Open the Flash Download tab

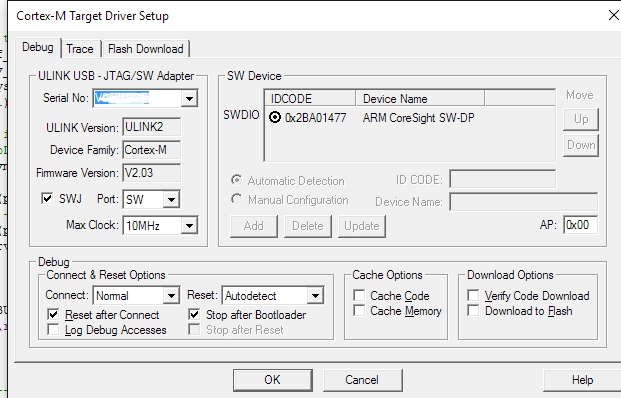point(146,49)
